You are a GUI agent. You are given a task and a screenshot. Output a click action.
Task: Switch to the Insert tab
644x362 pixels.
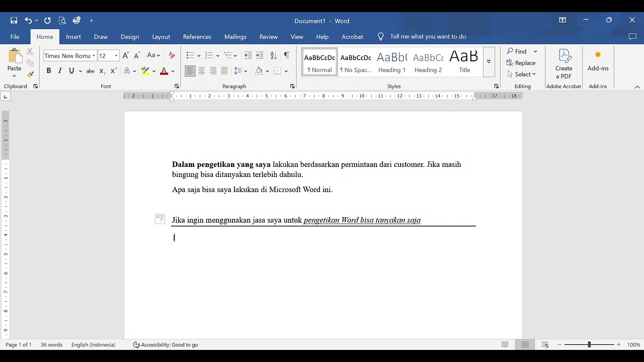coord(73,37)
